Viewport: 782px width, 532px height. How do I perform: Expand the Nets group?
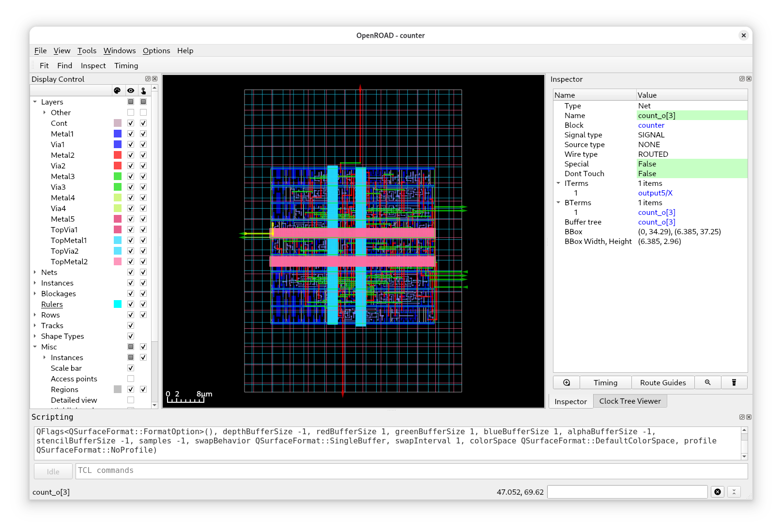click(x=35, y=273)
